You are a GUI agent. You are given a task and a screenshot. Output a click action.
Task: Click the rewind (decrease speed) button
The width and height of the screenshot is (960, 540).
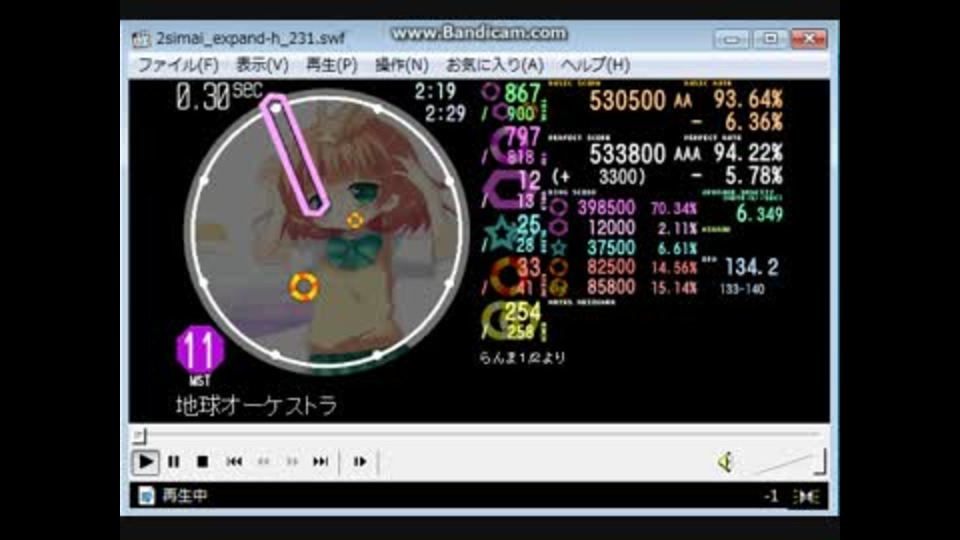pyautogui.click(x=263, y=462)
